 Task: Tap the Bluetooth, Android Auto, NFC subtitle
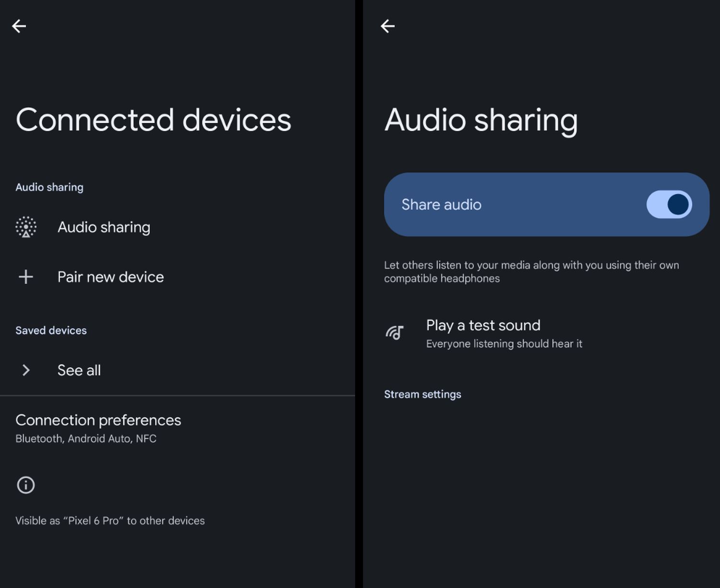tap(86, 439)
